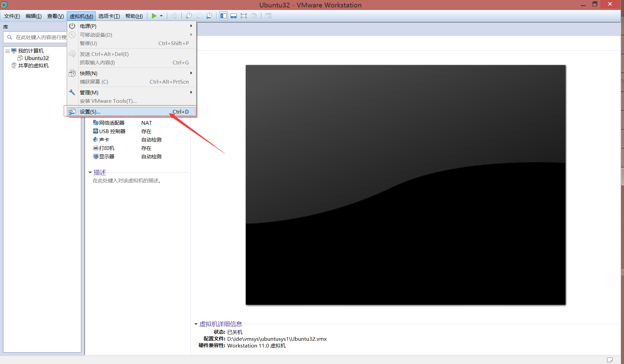Click the revert to snapshot toolbar icon
Screen dimensions: 624x364
(199, 16)
